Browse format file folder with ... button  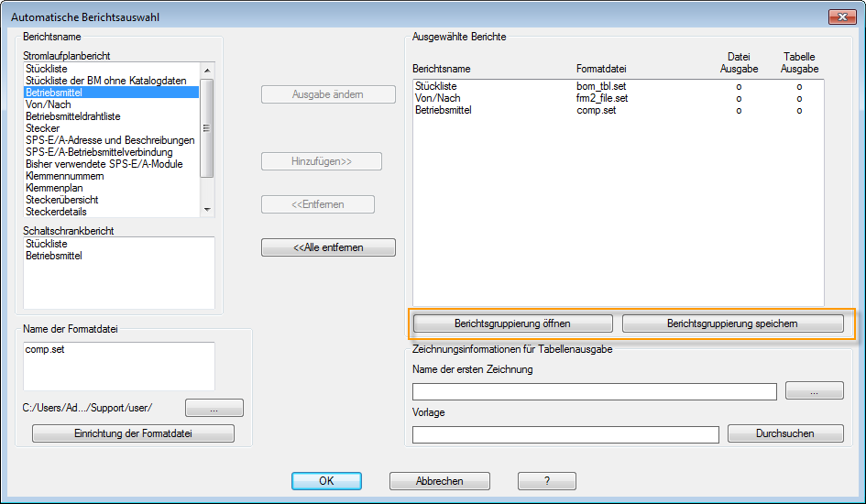pyautogui.click(x=214, y=408)
